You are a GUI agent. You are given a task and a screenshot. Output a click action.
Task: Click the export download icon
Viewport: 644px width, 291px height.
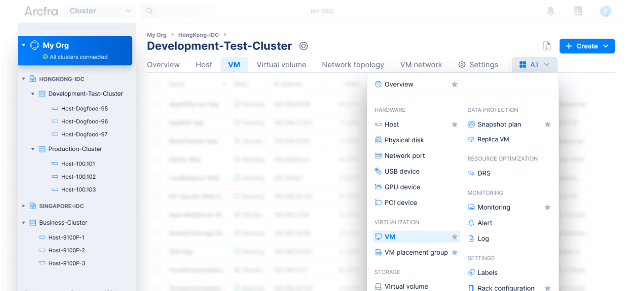coord(547,46)
